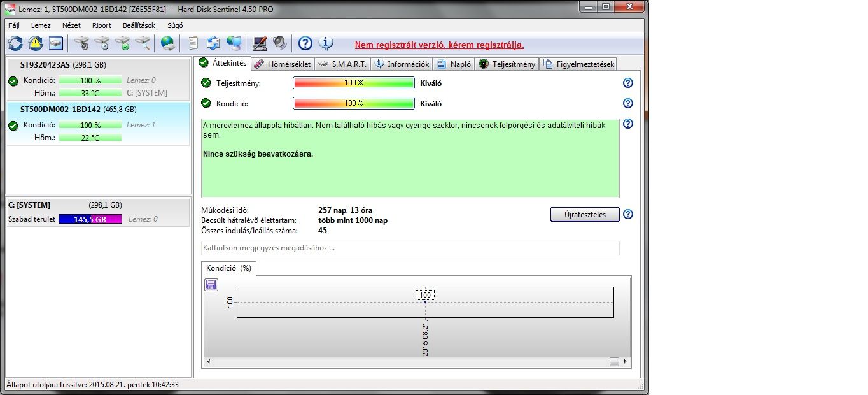Open the Riport menu

pos(102,25)
